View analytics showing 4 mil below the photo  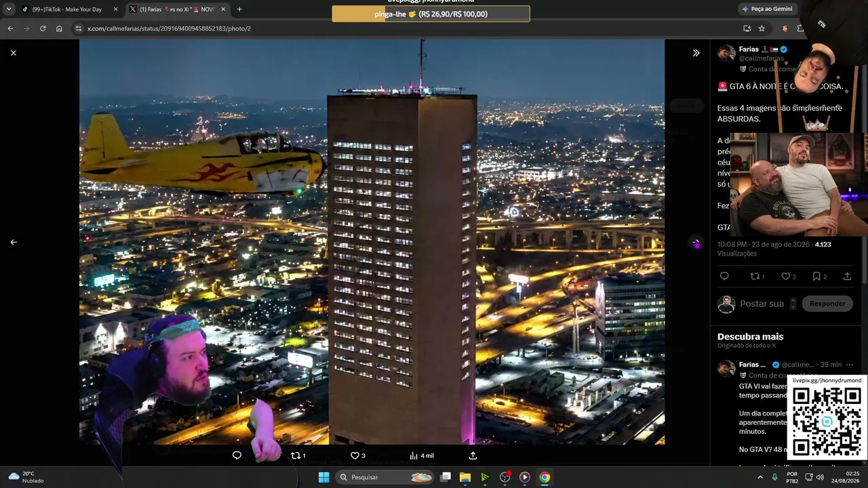[421, 455]
